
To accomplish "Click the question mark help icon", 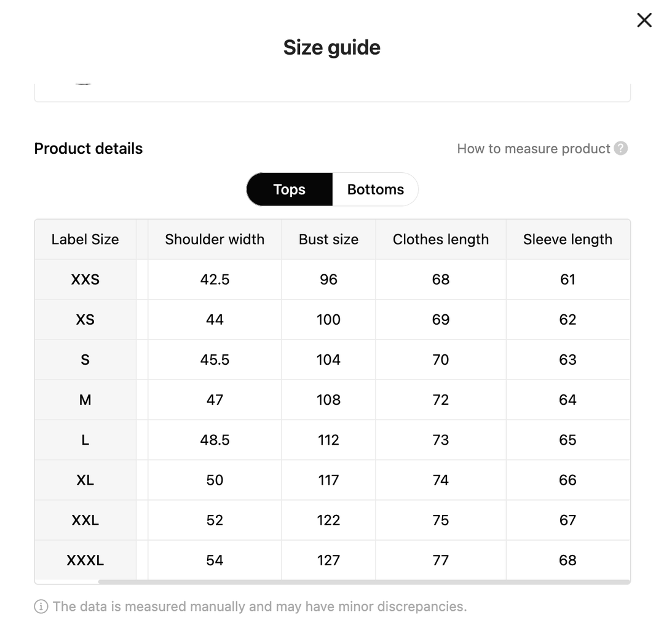I will [x=621, y=148].
